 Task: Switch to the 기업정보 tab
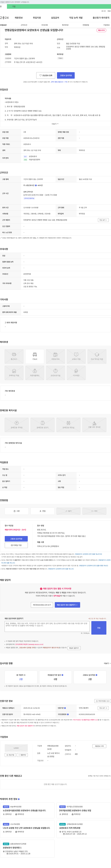click(x=106, y=25)
